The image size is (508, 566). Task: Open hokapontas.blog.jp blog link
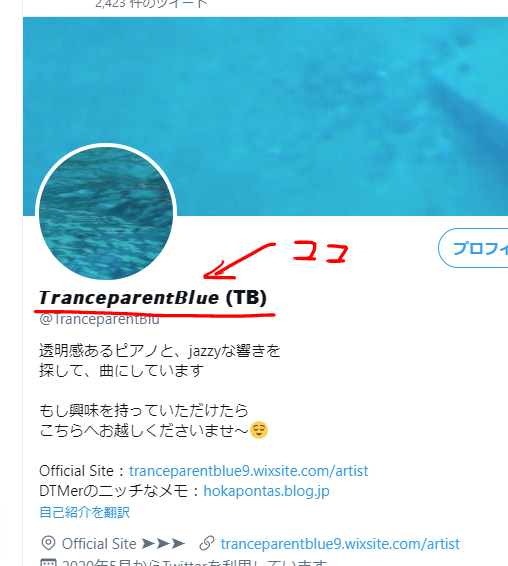coord(266,491)
